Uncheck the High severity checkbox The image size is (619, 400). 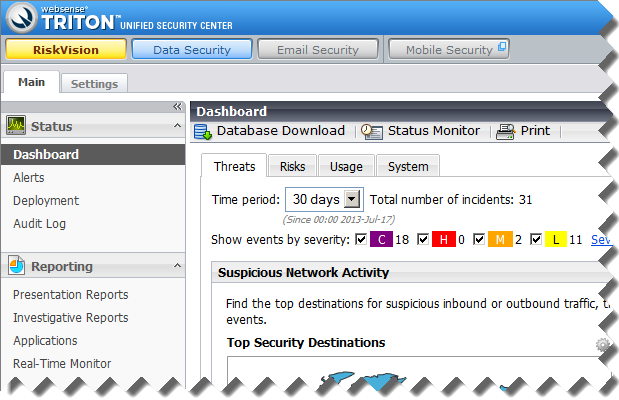point(423,239)
